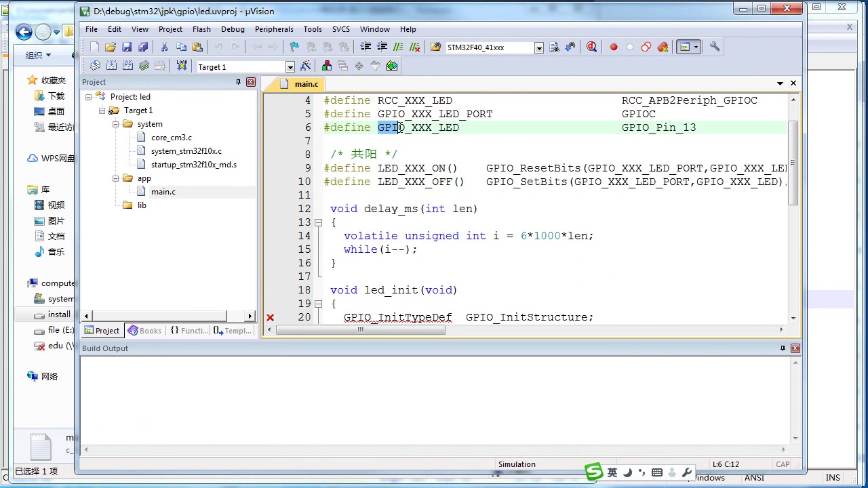Open the STM32F40_41xxx search dropdown
The height and width of the screenshot is (488, 868).
(x=538, y=47)
